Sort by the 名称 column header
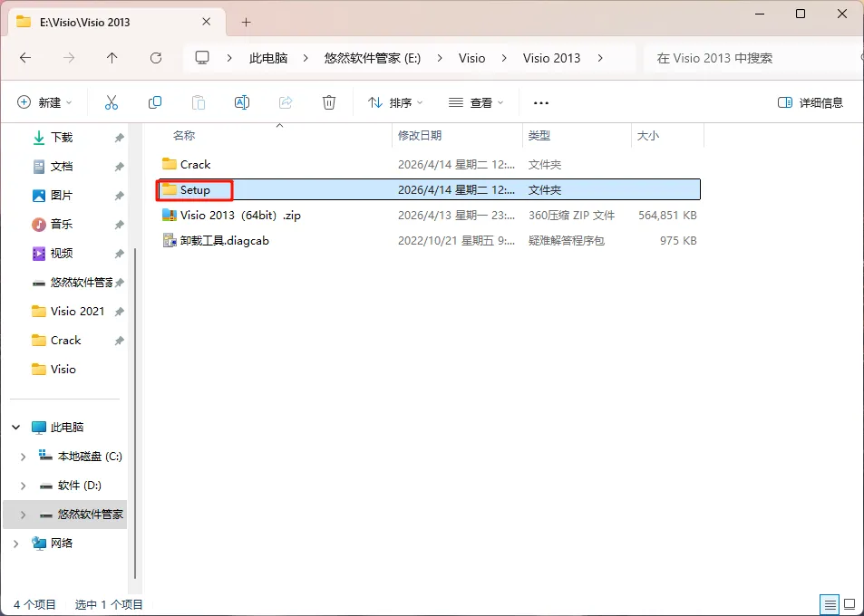 (184, 135)
